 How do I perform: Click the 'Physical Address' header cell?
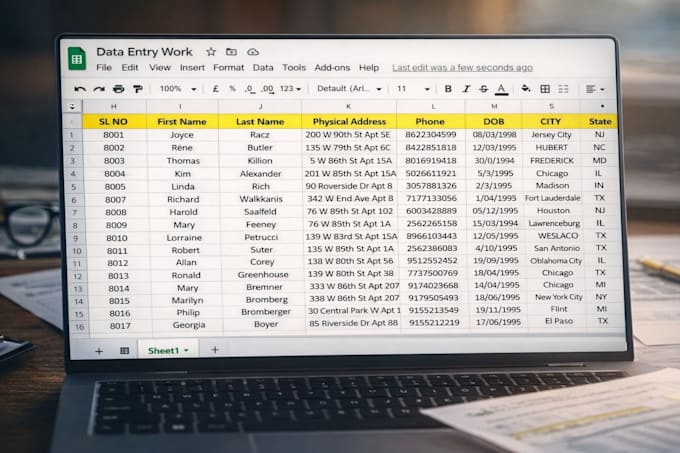pyautogui.click(x=349, y=122)
